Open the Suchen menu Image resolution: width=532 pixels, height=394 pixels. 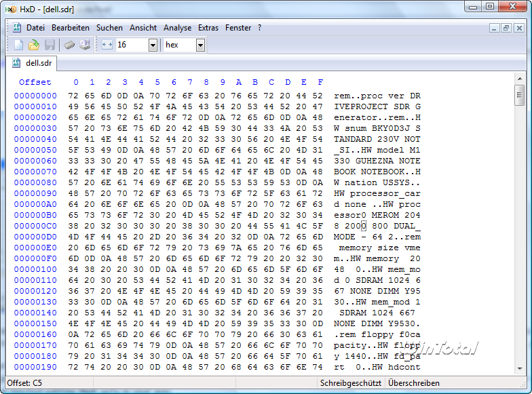click(109, 28)
